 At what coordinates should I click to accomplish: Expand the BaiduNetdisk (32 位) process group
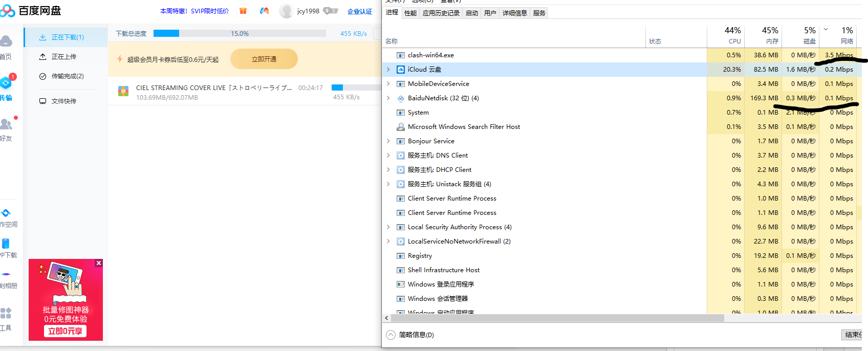click(388, 98)
